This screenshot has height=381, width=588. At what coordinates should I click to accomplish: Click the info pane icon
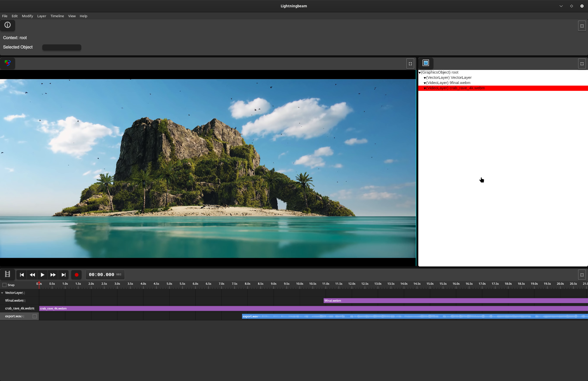8,25
